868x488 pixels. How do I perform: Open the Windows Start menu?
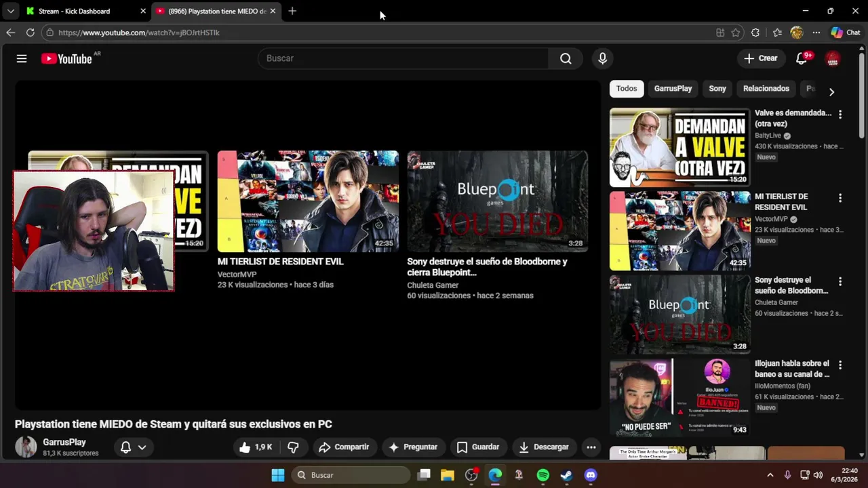coord(278,475)
